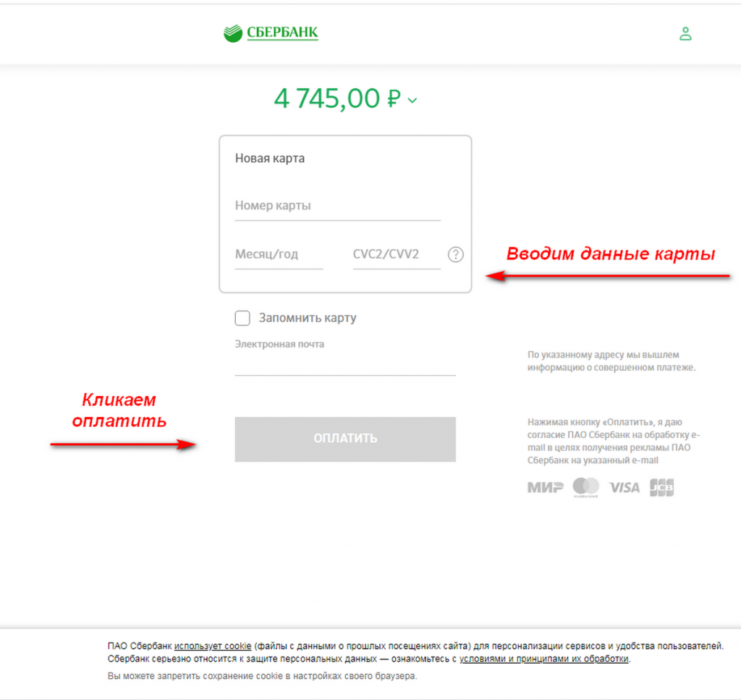Enable the Запомнить карту checkbox
Image resolution: width=741 pixels, height=700 pixels.
pyautogui.click(x=242, y=318)
